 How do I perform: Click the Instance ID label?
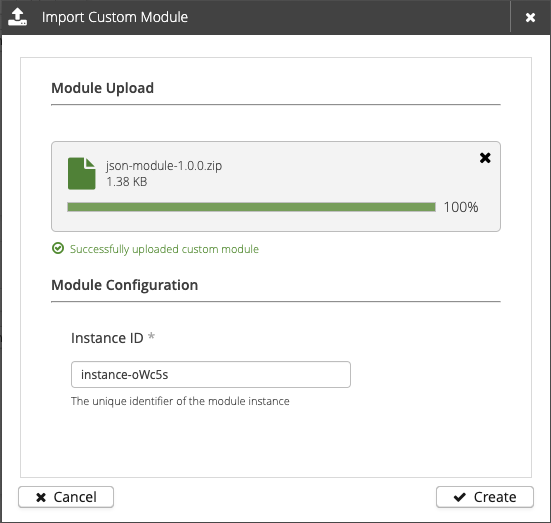coord(107,338)
